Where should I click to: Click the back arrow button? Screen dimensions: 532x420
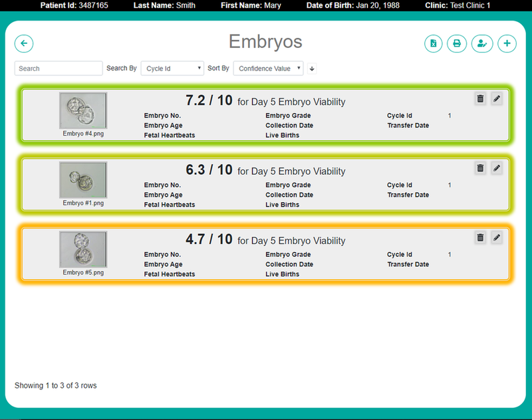[24, 43]
